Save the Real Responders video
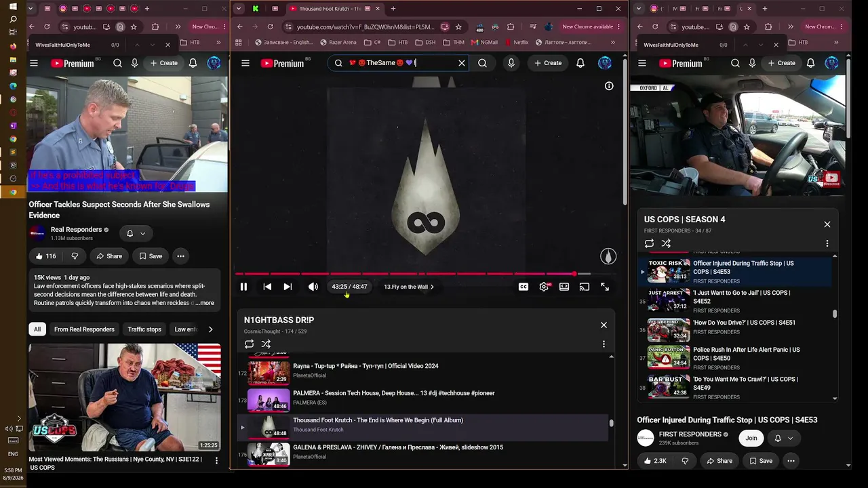The width and height of the screenshot is (868, 488). (x=151, y=256)
